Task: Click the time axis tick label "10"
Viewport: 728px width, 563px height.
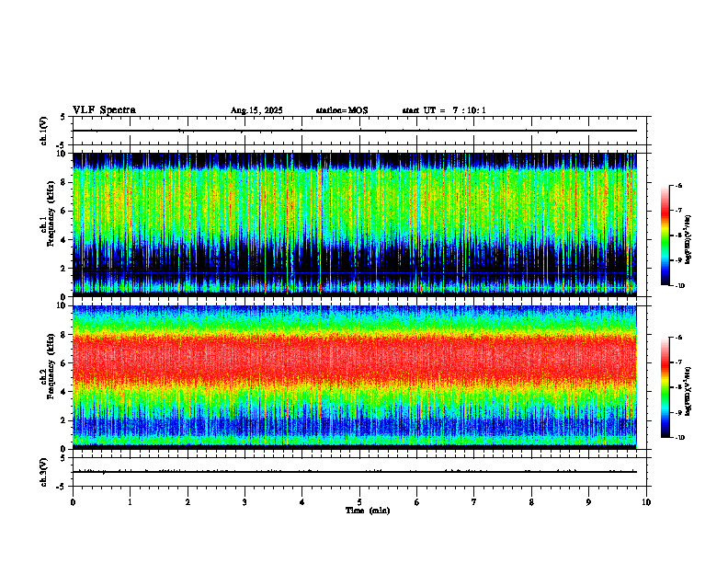Action: click(646, 502)
